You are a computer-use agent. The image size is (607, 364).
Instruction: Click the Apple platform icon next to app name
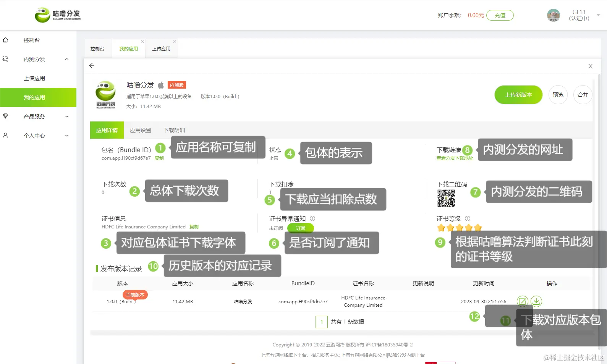(161, 85)
